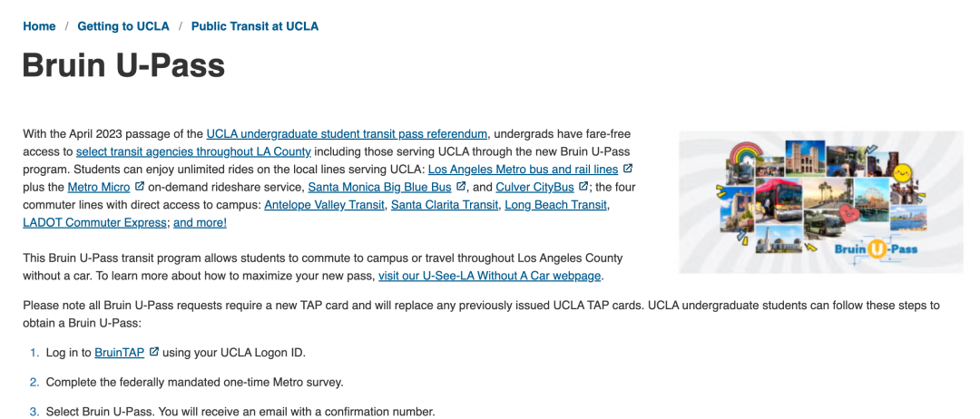Open Getting to UCLA breadcrumb item

coord(123,26)
